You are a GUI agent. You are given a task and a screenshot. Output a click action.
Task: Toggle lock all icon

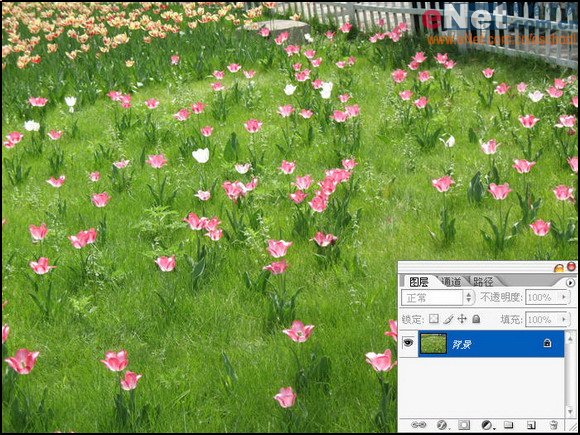[x=476, y=319]
